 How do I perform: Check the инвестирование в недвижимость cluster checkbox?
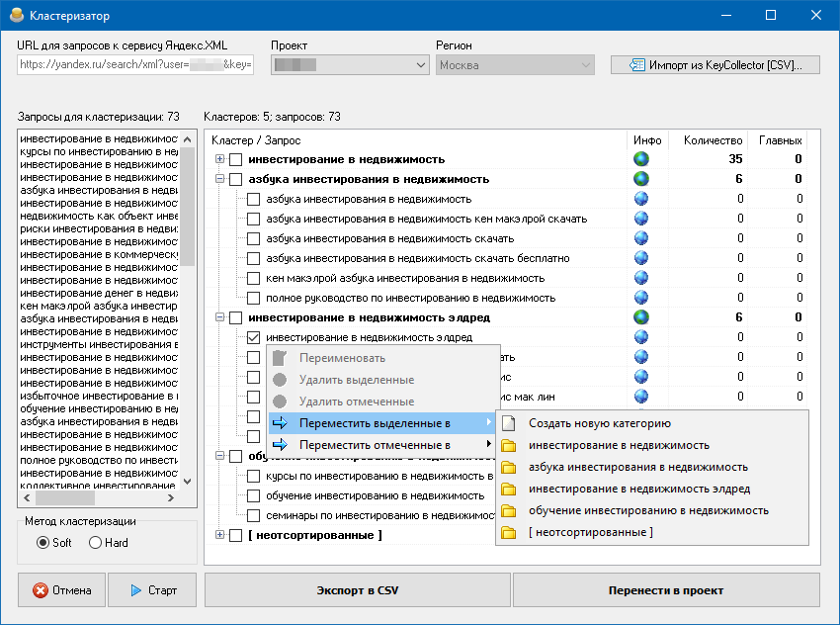(236, 160)
